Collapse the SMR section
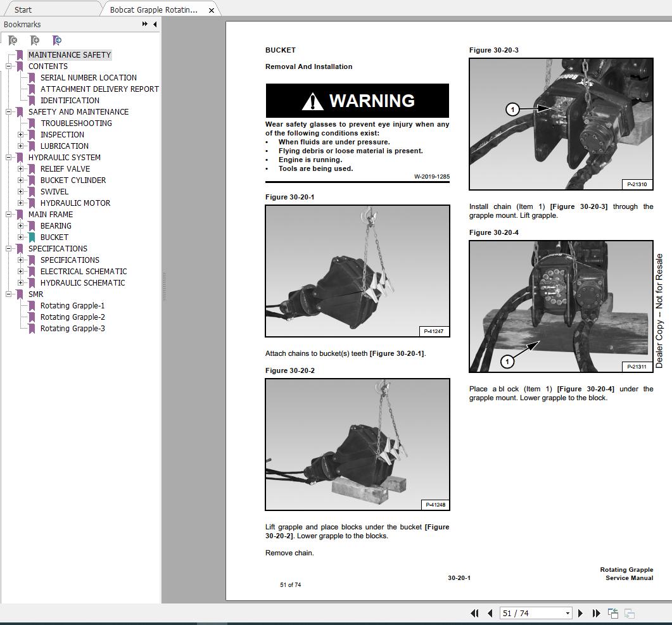This screenshot has width=672, height=625. [8, 294]
